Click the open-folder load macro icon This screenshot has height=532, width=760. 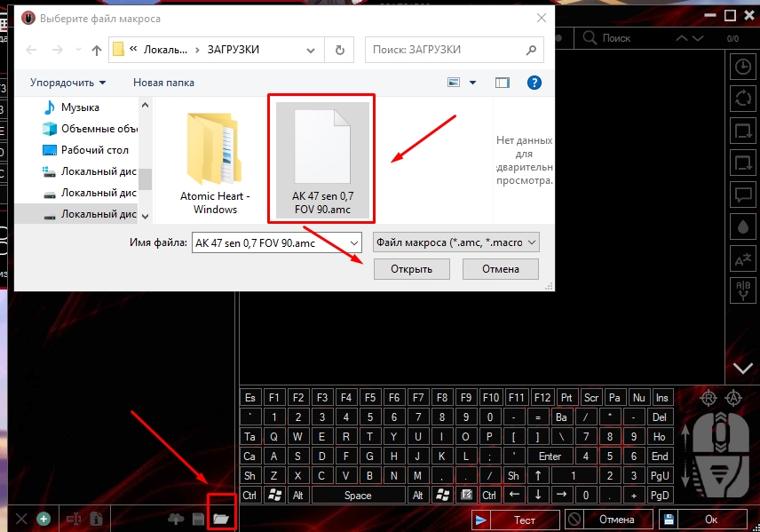point(221,518)
